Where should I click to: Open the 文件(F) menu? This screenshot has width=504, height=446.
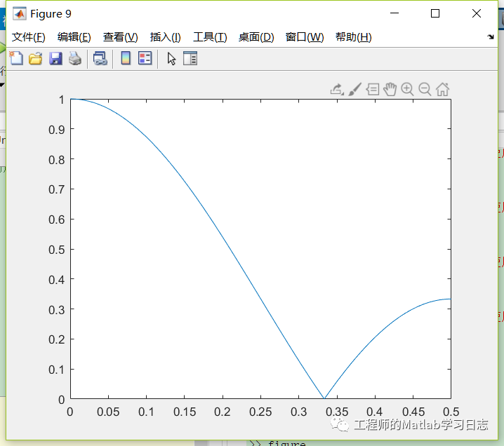click(29, 37)
